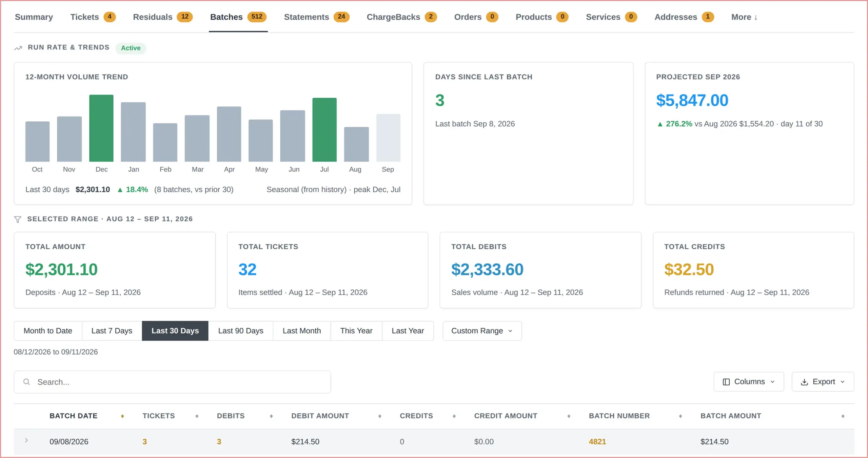Select the Last Year range
Screen dimensions: 868x458
click(408, 331)
